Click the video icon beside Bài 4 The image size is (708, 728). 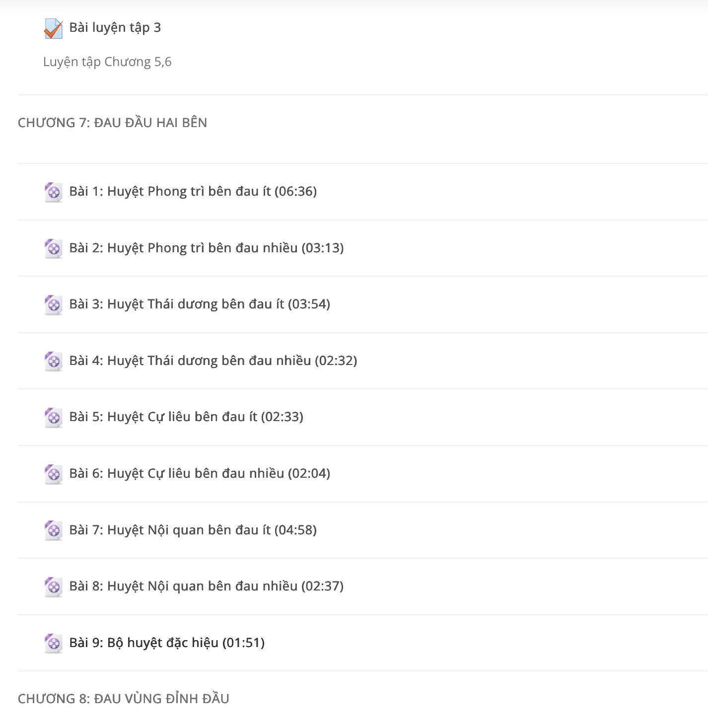[53, 361]
